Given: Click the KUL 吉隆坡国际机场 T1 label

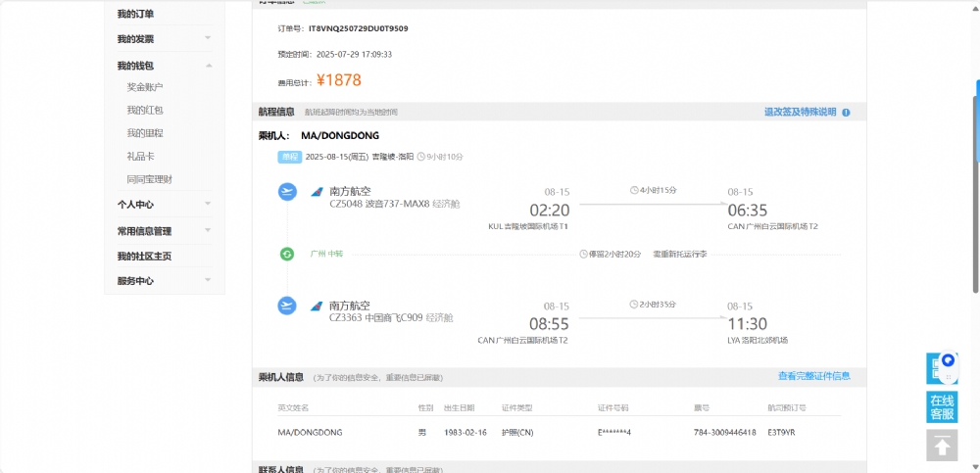Looking at the screenshot, I should 528,226.
